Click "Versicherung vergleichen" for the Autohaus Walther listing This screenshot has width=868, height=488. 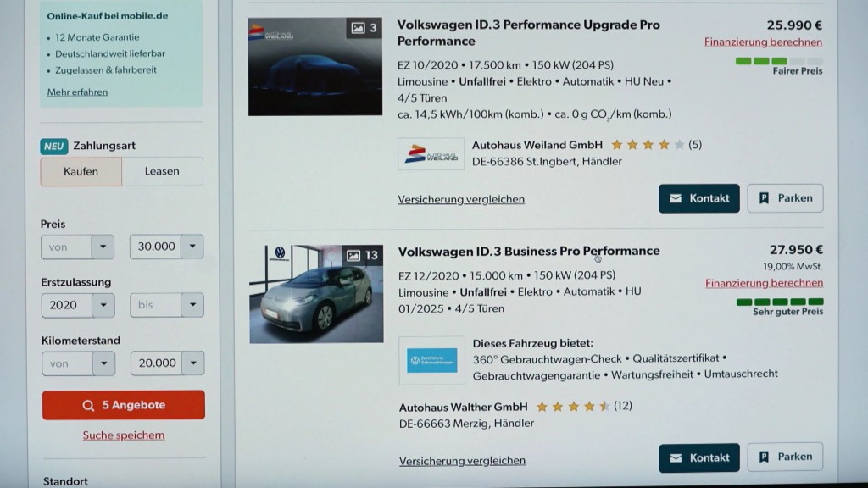point(462,461)
